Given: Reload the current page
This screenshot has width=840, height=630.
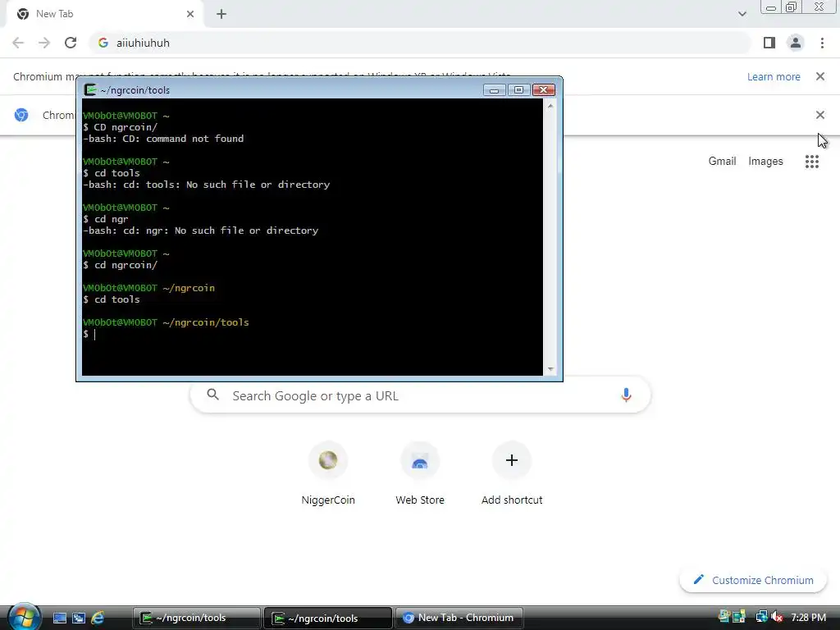Looking at the screenshot, I should point(71,43).
